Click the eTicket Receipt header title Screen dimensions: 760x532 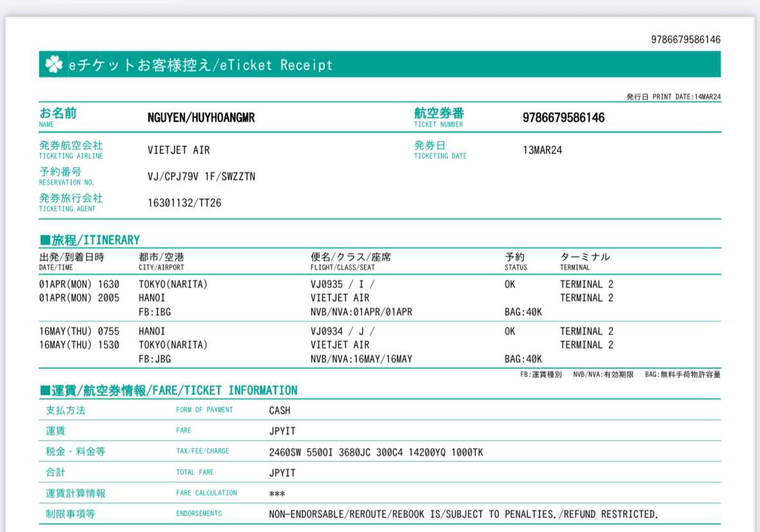click(x=200, y=65)
